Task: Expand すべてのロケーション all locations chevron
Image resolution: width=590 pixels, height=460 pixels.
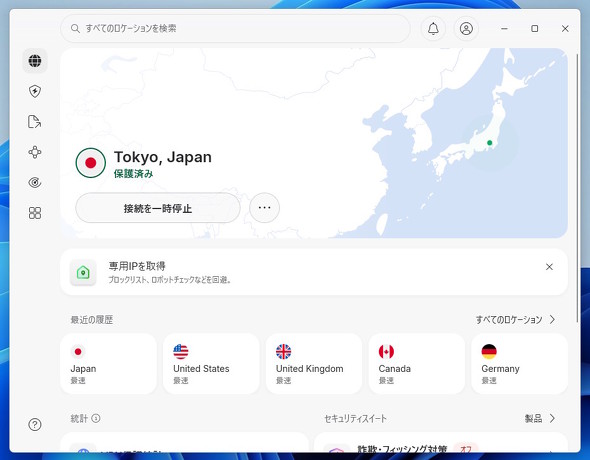Action: (x=552, y=320)
